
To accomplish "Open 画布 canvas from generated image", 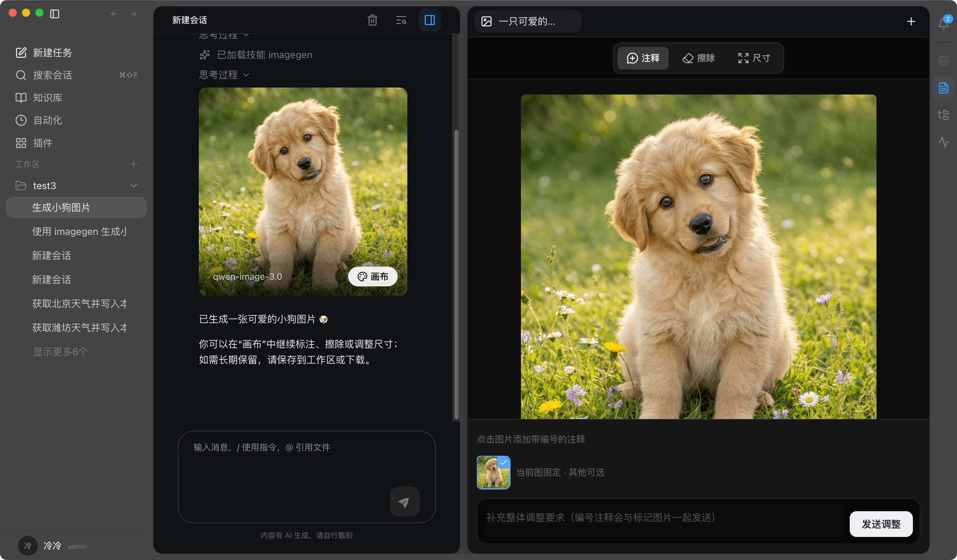I will pos(373,276).
